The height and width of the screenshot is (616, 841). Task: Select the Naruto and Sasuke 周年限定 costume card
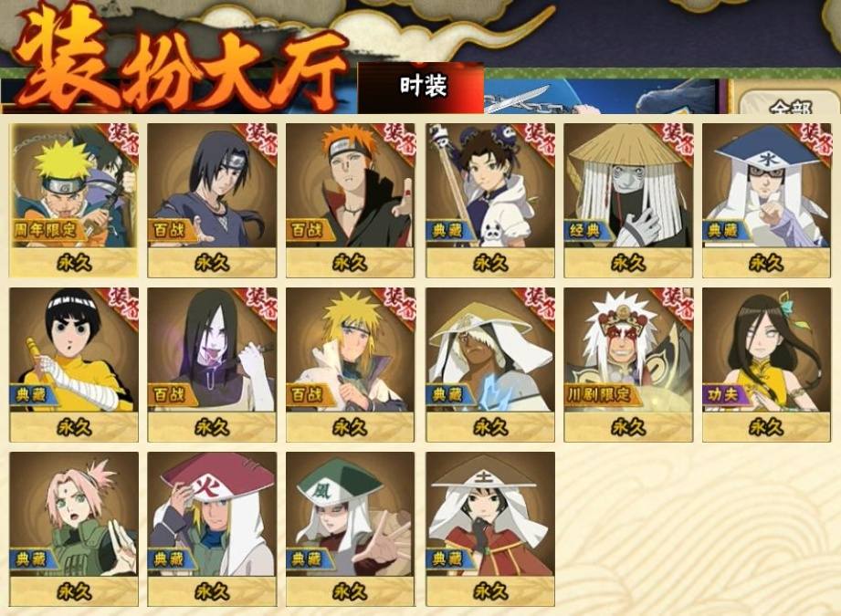[x=74, y=201]
